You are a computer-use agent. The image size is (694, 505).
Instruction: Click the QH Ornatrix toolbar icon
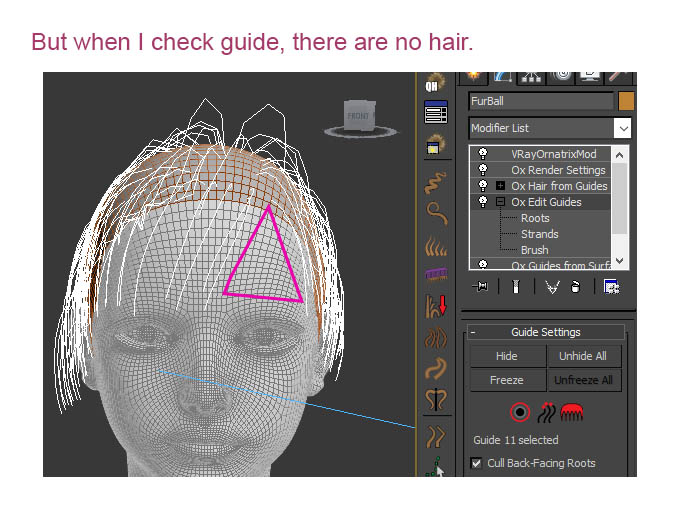click(x=435, y=84)
